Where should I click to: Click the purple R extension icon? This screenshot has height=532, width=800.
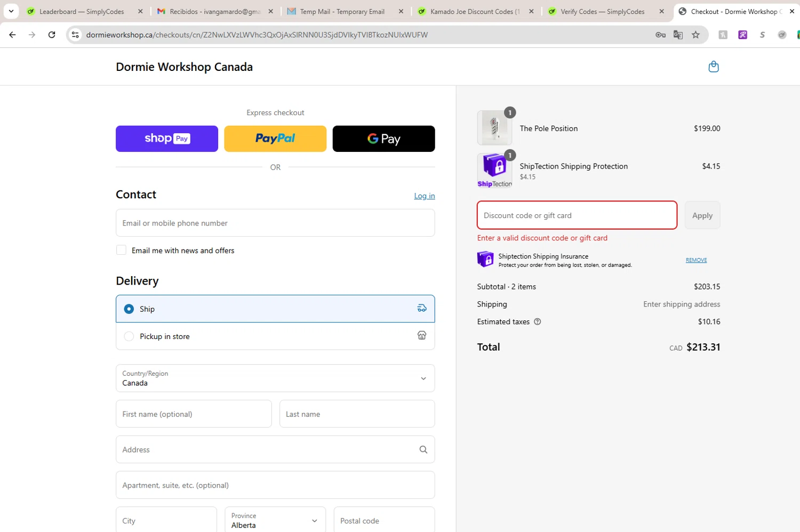pyautogui.click(x=742, y=35)
